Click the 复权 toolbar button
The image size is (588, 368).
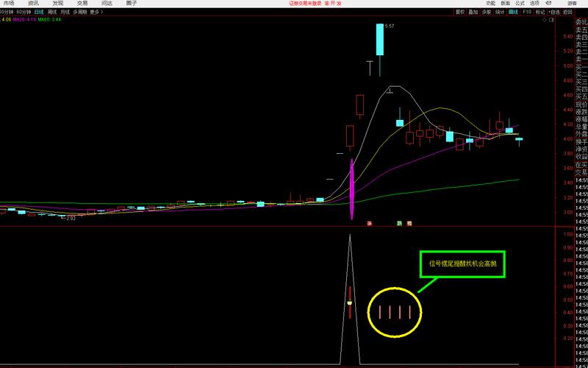click(460, 13)
